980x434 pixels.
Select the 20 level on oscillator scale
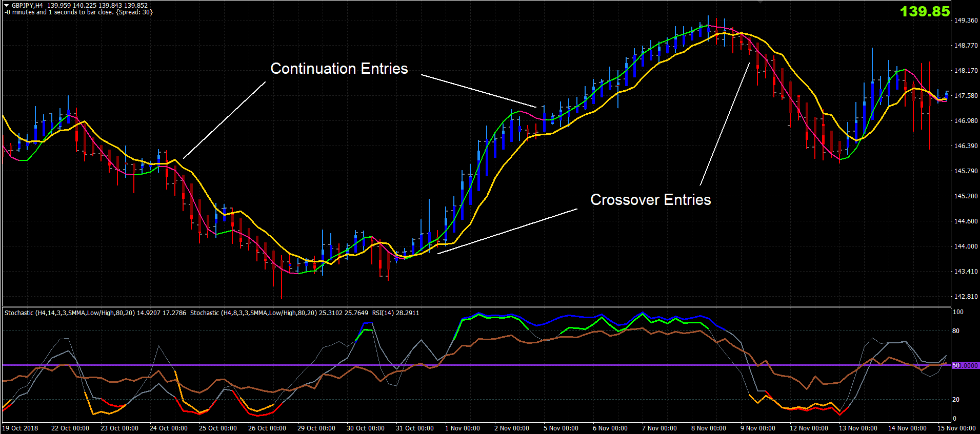point(956,400)
